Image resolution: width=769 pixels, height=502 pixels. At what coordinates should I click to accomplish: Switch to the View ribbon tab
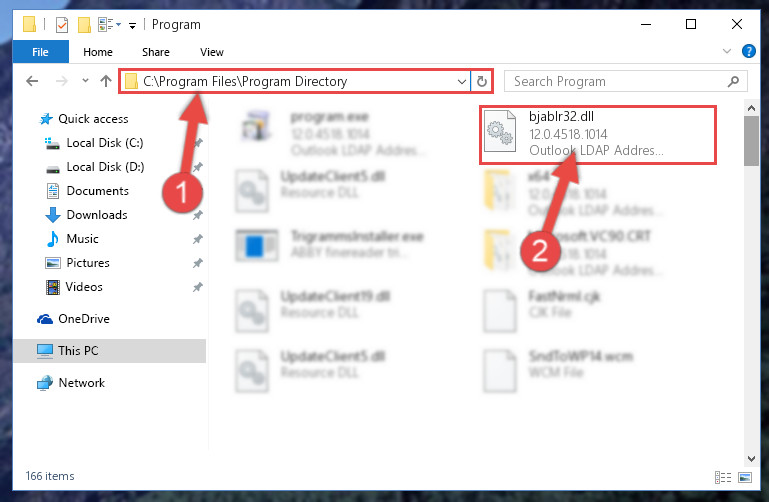tap(212, 52)
